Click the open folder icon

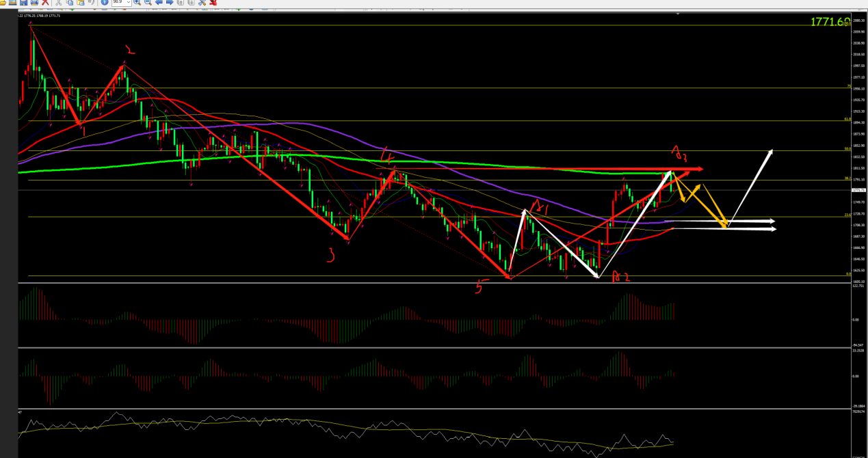(3, 2)
